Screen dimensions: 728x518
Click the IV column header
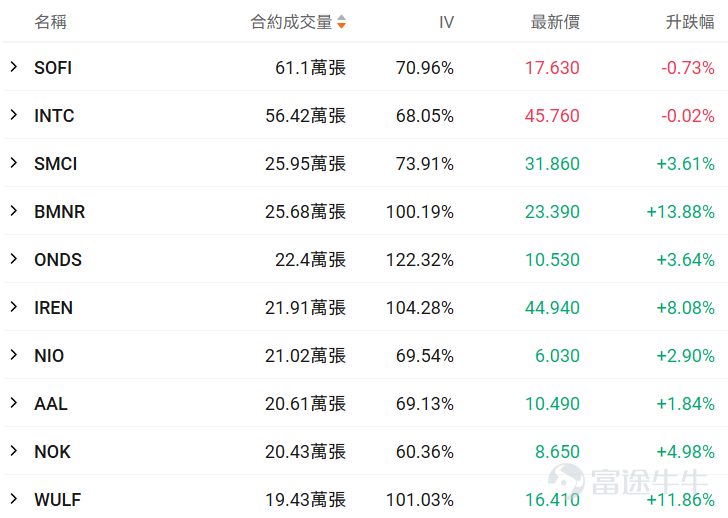[x=446, y=22]
